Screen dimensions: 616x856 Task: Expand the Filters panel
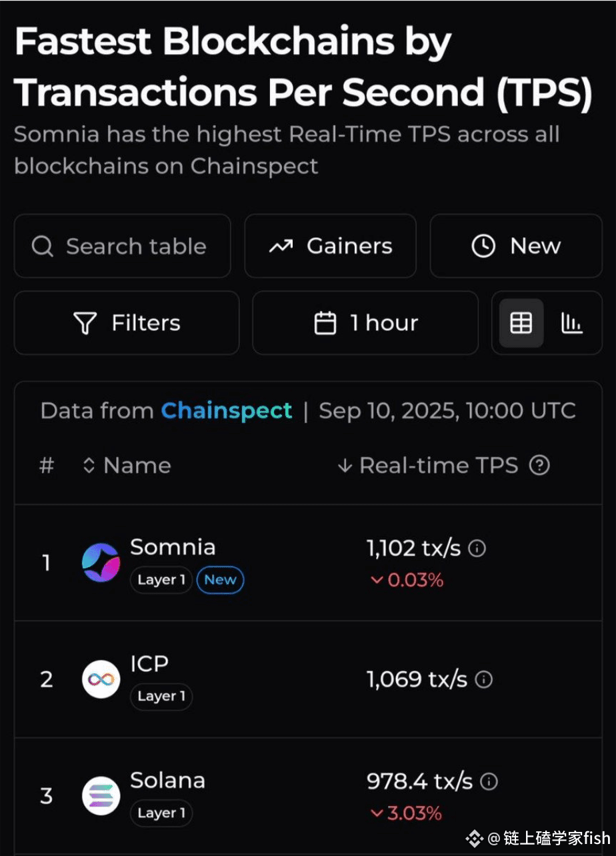coord(127,323)
